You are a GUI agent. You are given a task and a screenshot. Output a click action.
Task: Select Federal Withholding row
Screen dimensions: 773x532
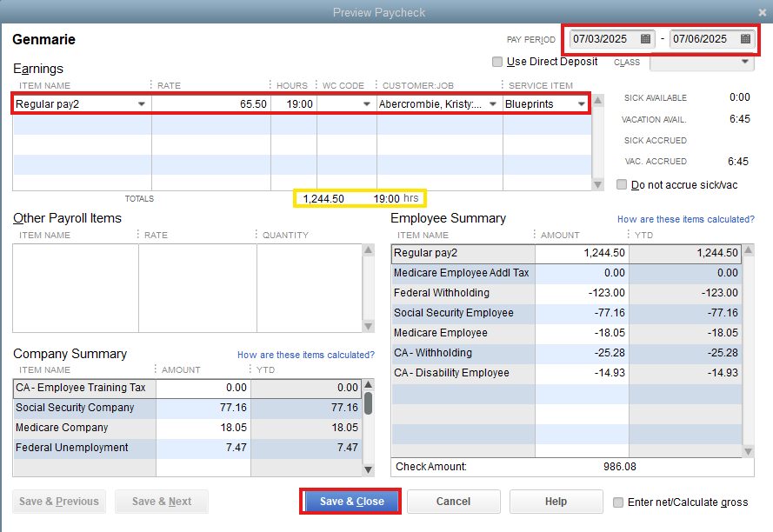pyautogui.click(x=566, y=293)
